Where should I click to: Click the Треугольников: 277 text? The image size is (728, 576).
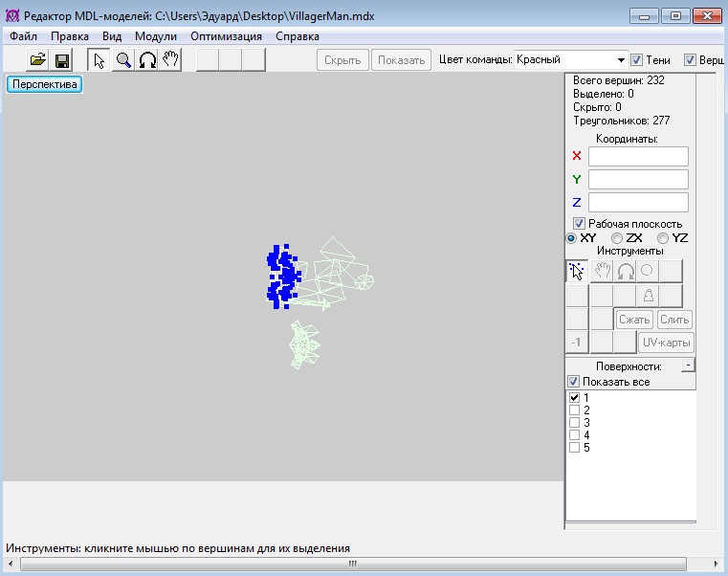621,121
